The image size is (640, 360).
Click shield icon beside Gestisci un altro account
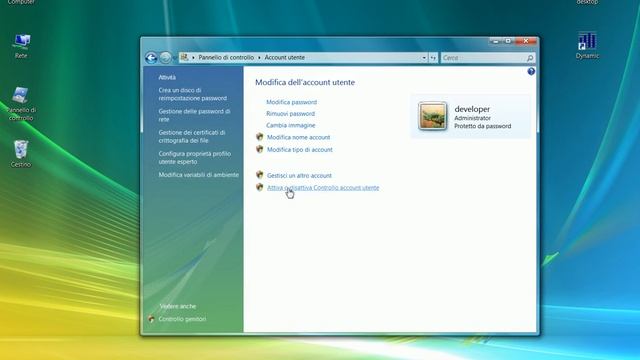[260, 175]
